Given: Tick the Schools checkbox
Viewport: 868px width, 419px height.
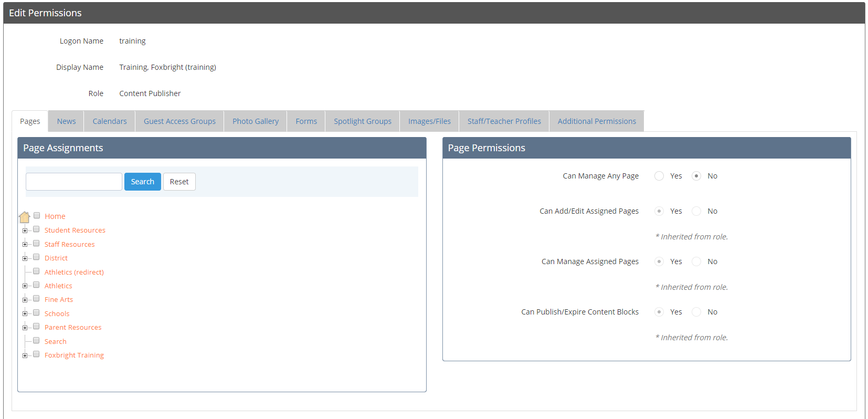Looking at the screenshot, I should [36, 312].
